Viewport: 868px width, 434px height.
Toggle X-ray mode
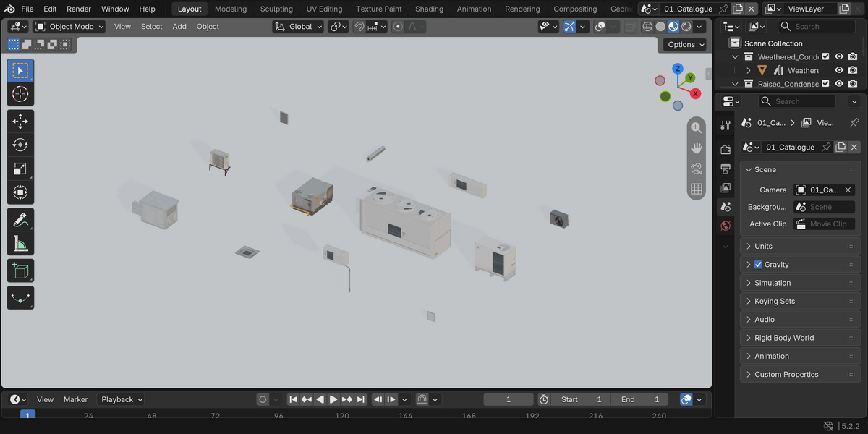click(x=631, y=27)
